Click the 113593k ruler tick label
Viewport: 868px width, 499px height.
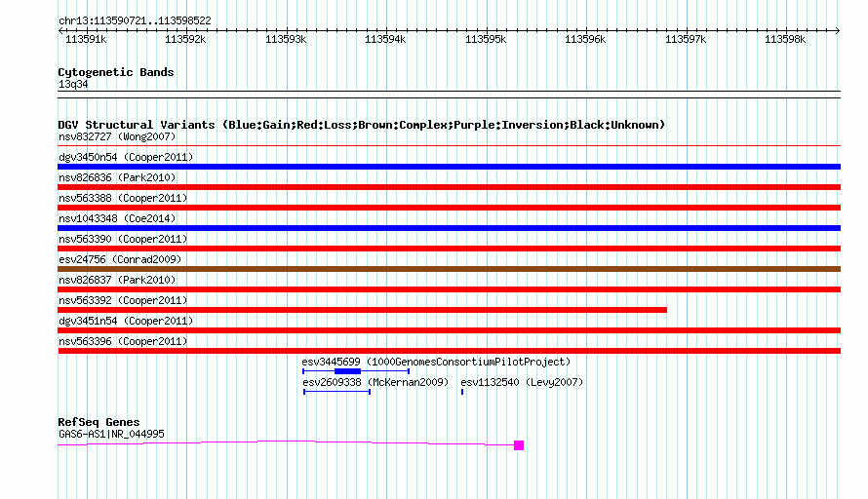click(286, 39)
